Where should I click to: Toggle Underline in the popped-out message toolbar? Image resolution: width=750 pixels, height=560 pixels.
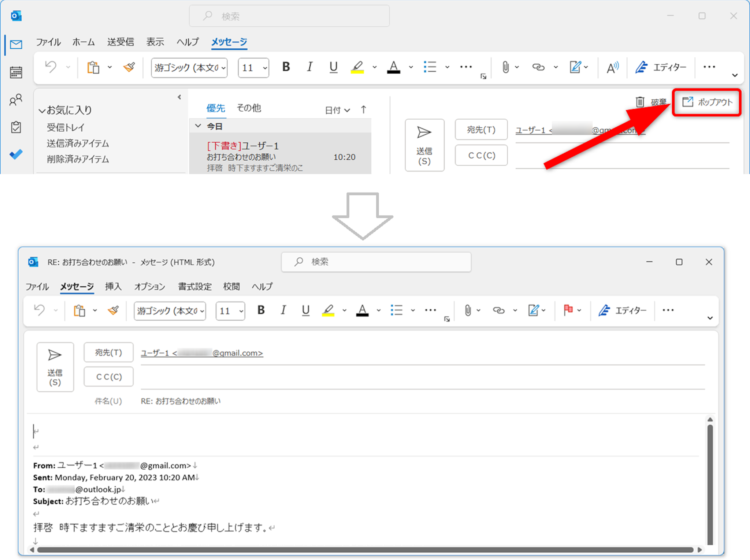click(305, 310)
